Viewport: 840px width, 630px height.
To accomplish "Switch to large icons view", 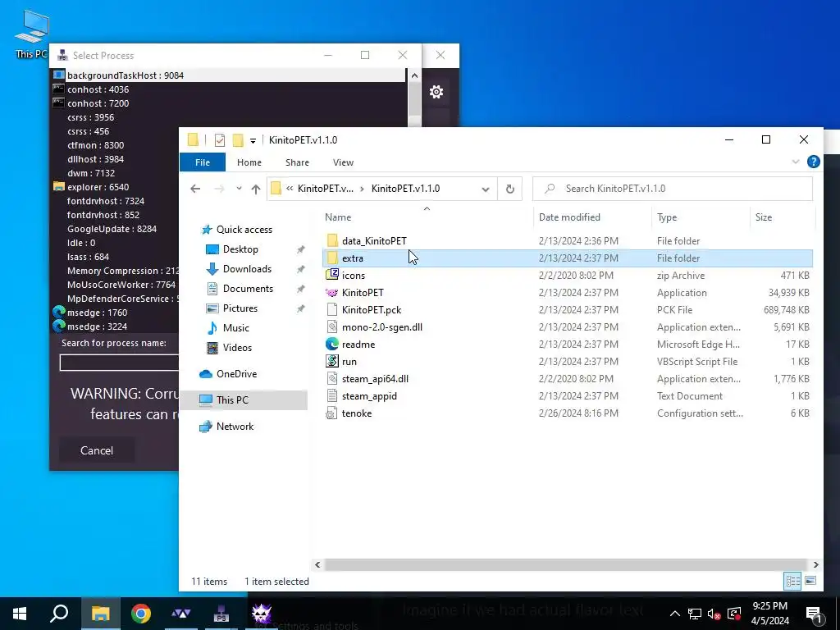I will (x=810, y=581).
